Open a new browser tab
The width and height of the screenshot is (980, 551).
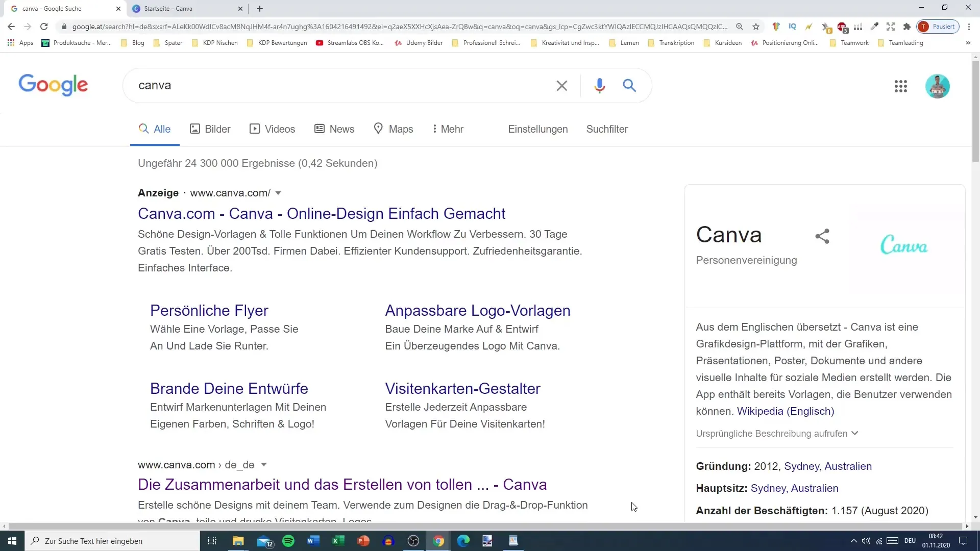(x=260, y=9)
